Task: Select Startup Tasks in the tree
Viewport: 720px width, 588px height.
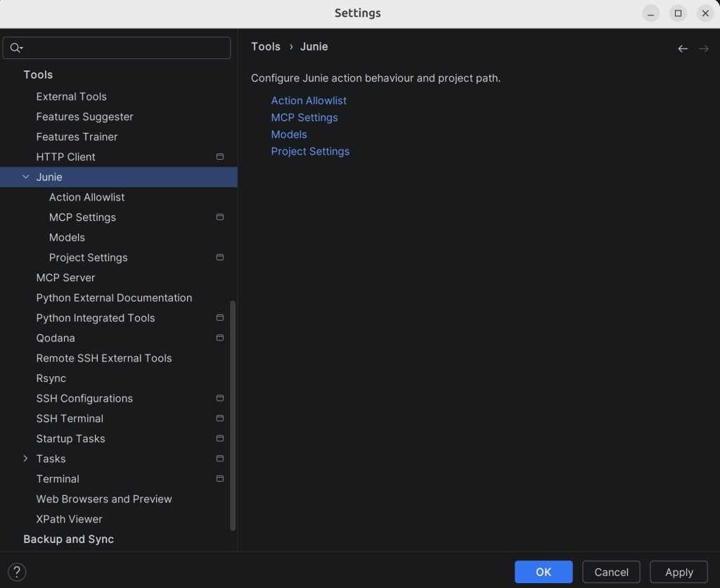Action: point(118,439)
